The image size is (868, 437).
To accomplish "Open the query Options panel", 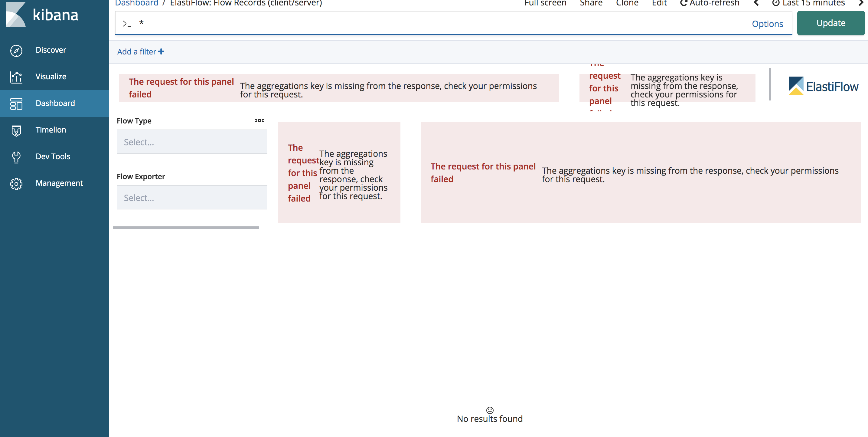I will coord(767,24).
